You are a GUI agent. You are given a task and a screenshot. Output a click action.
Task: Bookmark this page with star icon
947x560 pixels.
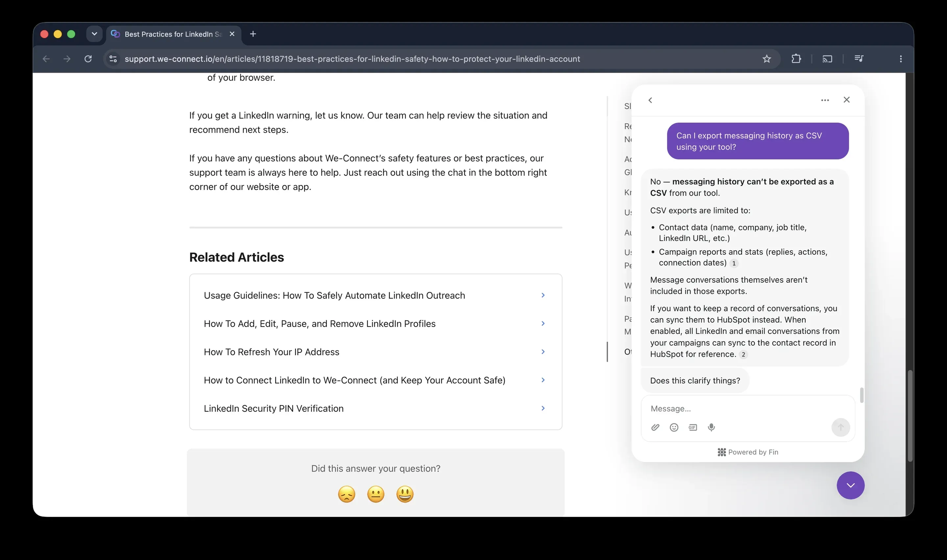pyautogui.click(x=766, y=59)
